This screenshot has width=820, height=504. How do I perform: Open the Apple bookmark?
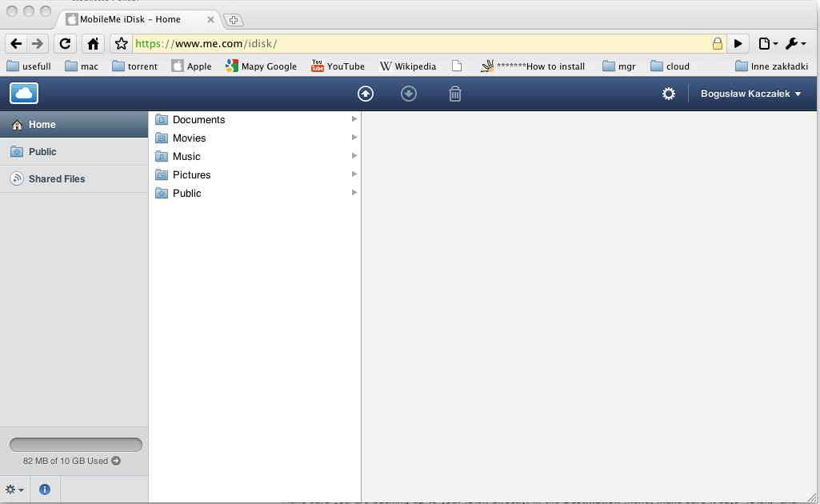[192, 66]
